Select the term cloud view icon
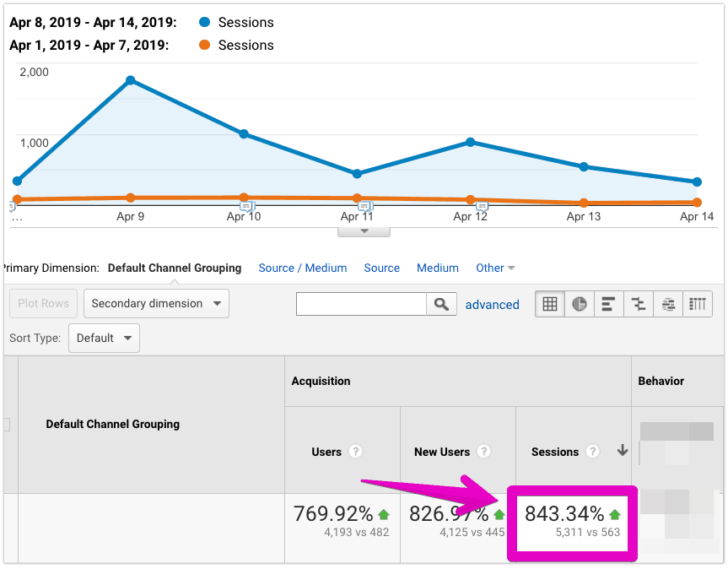Image resolution: width=728 pixels, height=569 pixels. coord(667,304)
